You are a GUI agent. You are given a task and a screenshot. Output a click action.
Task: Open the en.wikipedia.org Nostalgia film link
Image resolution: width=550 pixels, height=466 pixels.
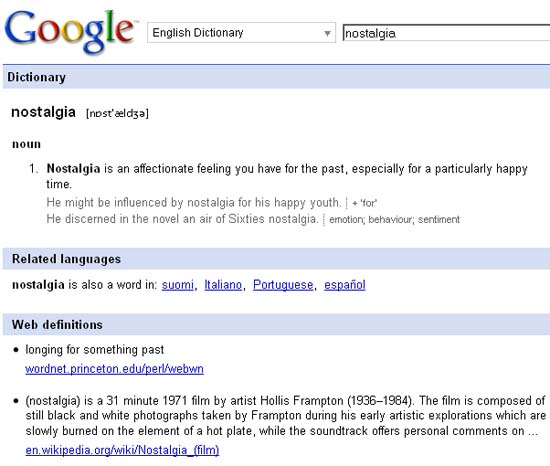tap(122, 450)
